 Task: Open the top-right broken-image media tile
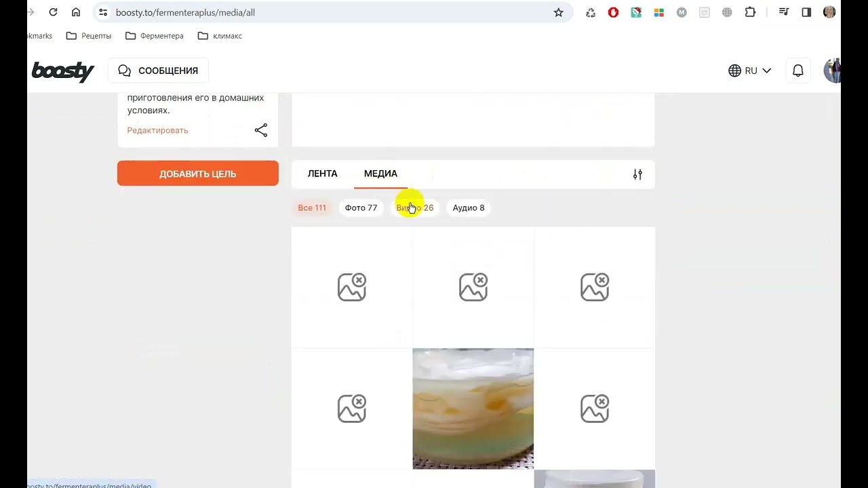click(x=595, y=287)
